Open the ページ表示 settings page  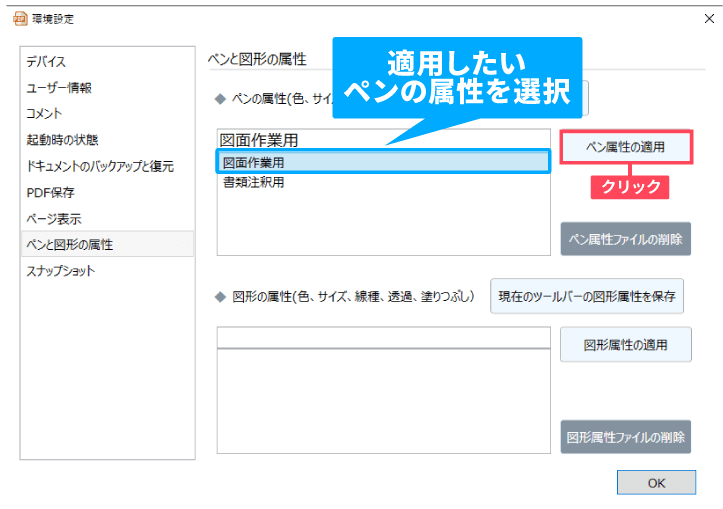(54, 218)
